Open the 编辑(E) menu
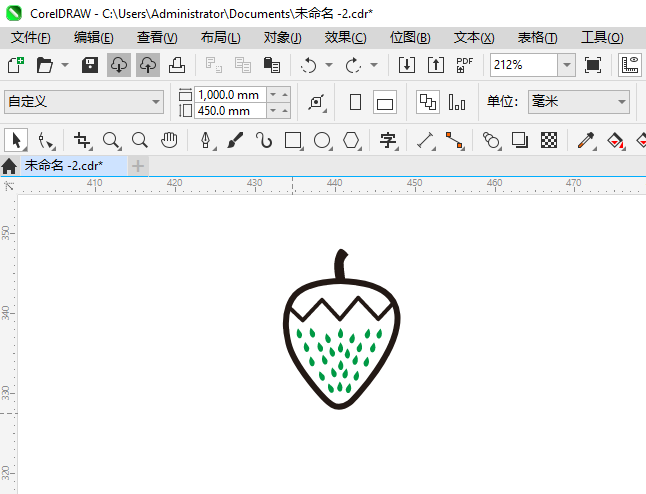Viewport: 646px width, 494px height. click(x=94, y=38)
